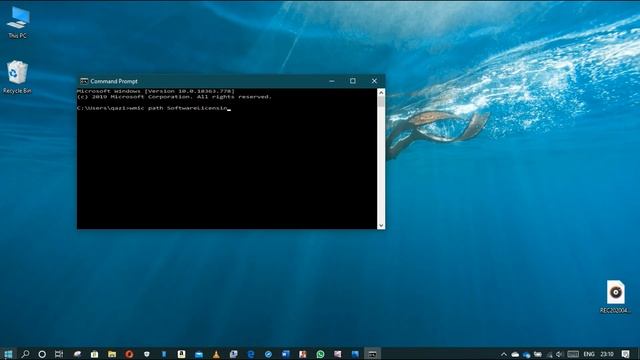This screenshot has height=360, width=640.
Task: Select the This PC desktop icon
Action: coord(18,23)
